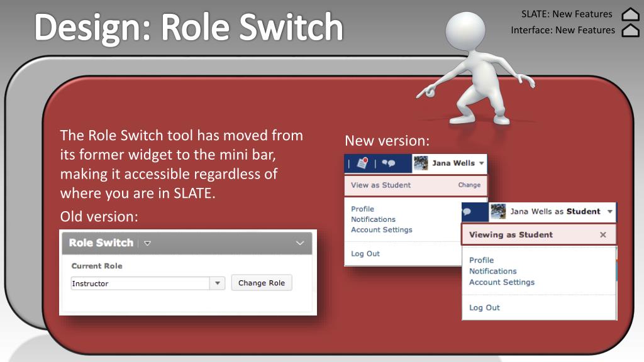Close the Viewing as Student banner

tap(603, 235)
